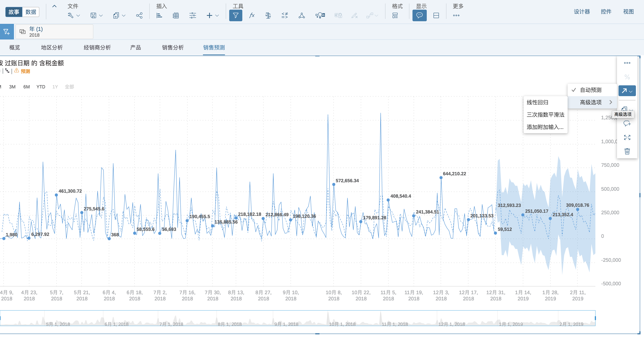Insert a table with the grid icon

176,15
